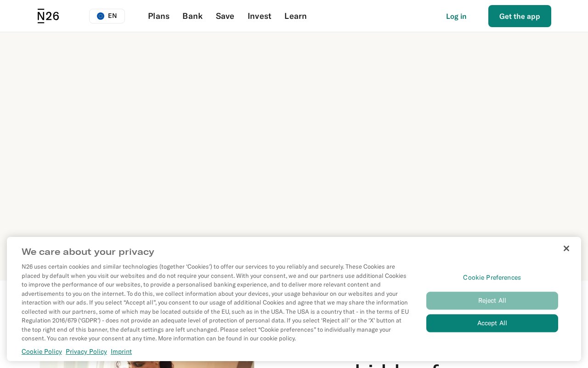
Task: Choose Reject All cookies
Action: coord(492,300)
